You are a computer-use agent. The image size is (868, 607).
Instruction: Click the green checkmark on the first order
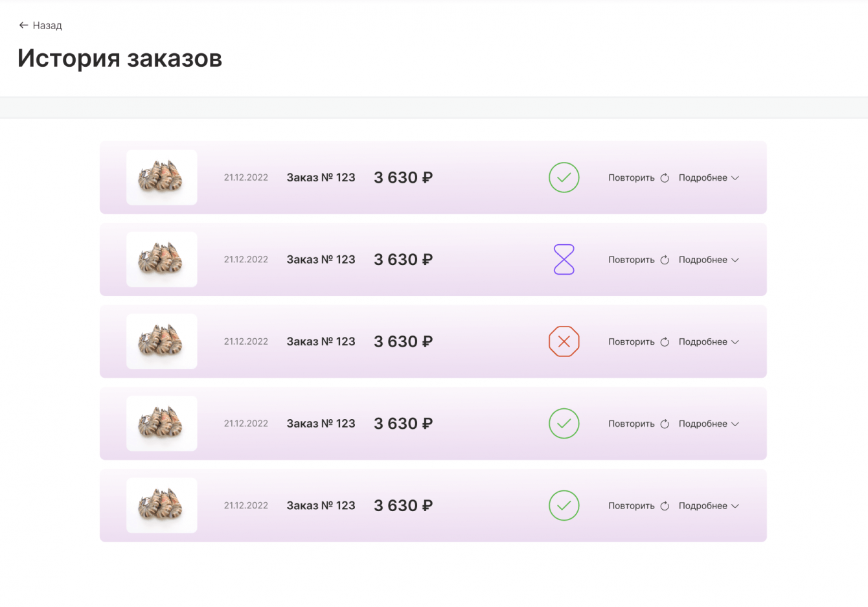point(564,178)
